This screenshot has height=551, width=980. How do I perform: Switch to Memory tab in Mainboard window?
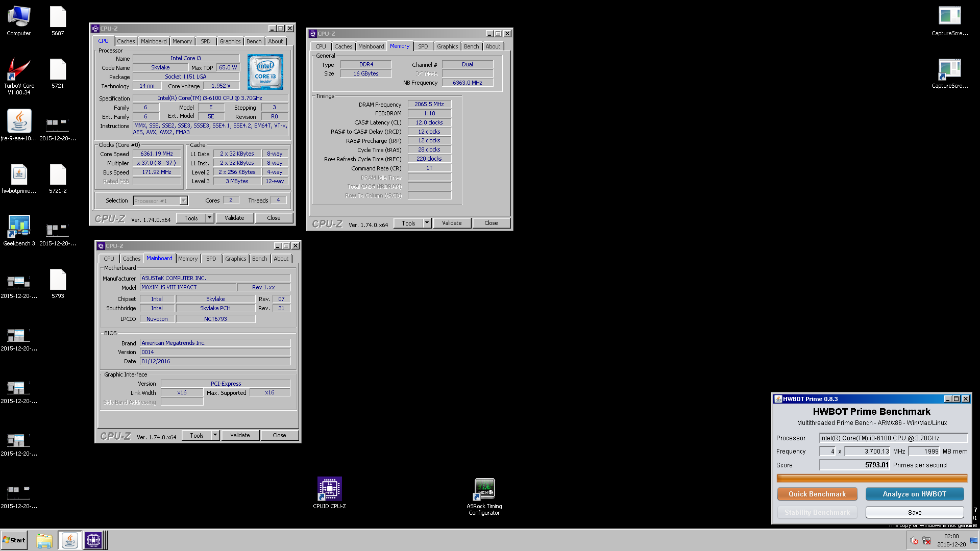click(x=187, y=259)
